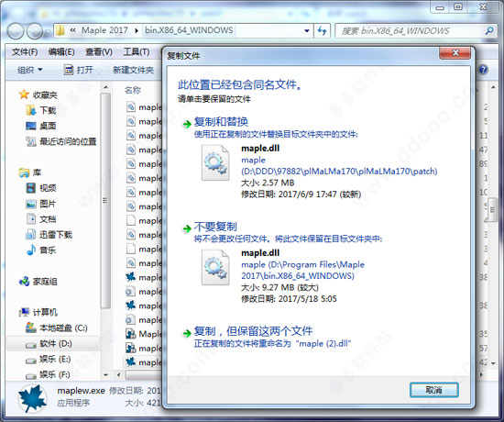
Task: Select Local Disk (C:) drive
Action: (56, 328)
